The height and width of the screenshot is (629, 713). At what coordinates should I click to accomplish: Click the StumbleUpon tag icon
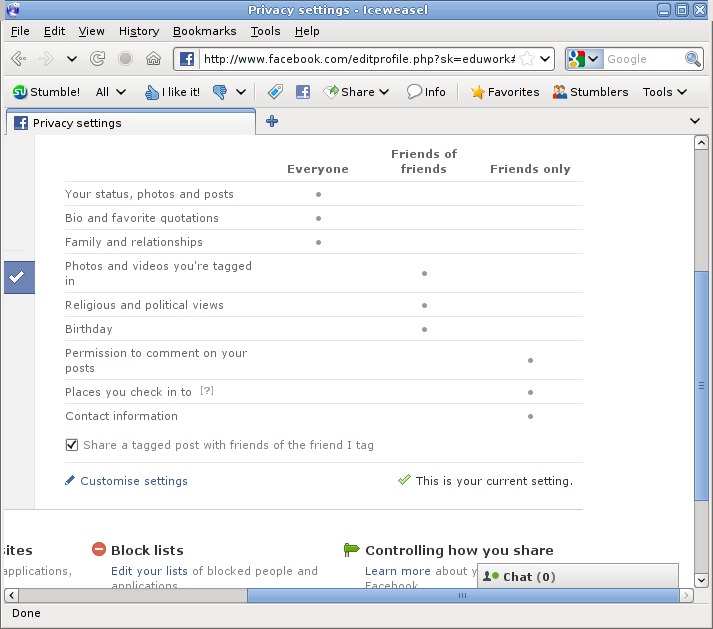tap(275, 92)
